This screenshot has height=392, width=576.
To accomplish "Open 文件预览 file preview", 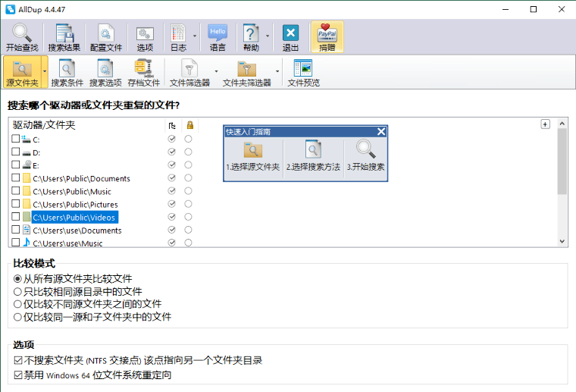I will coord(303,72).
